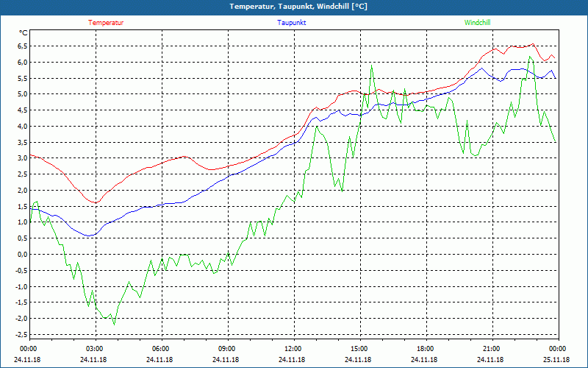Screen dimensions: 588x368
Task: Click the 2,5 y-axis value
Action: 23,174
